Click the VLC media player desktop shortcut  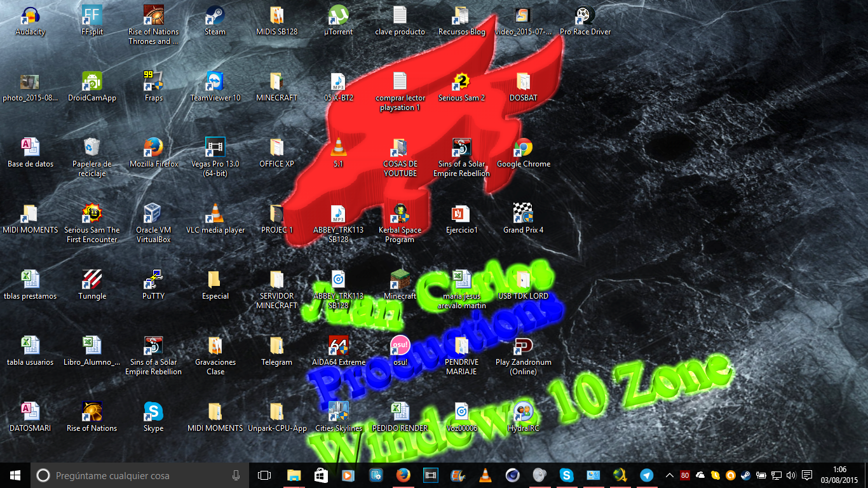pyautogui.click(x=215, y=219)
